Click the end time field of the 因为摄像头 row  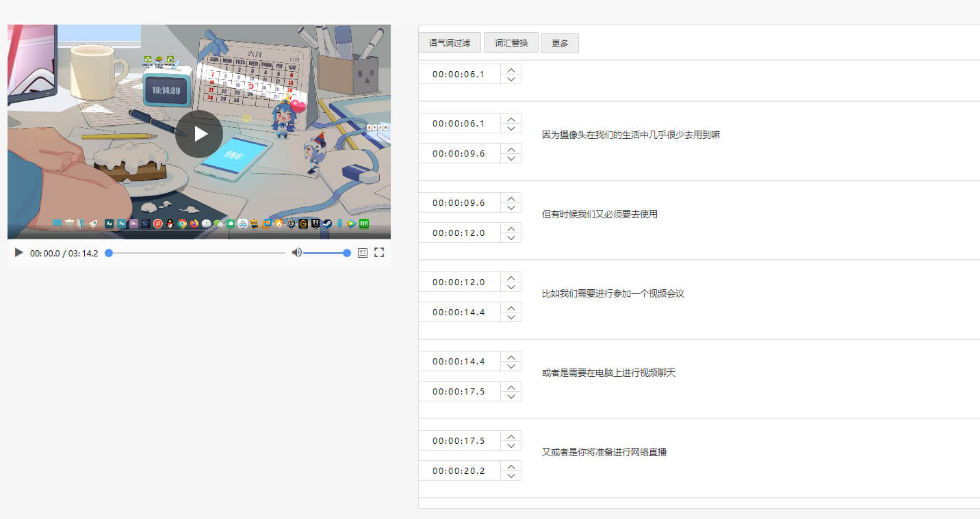pos(459,154)
